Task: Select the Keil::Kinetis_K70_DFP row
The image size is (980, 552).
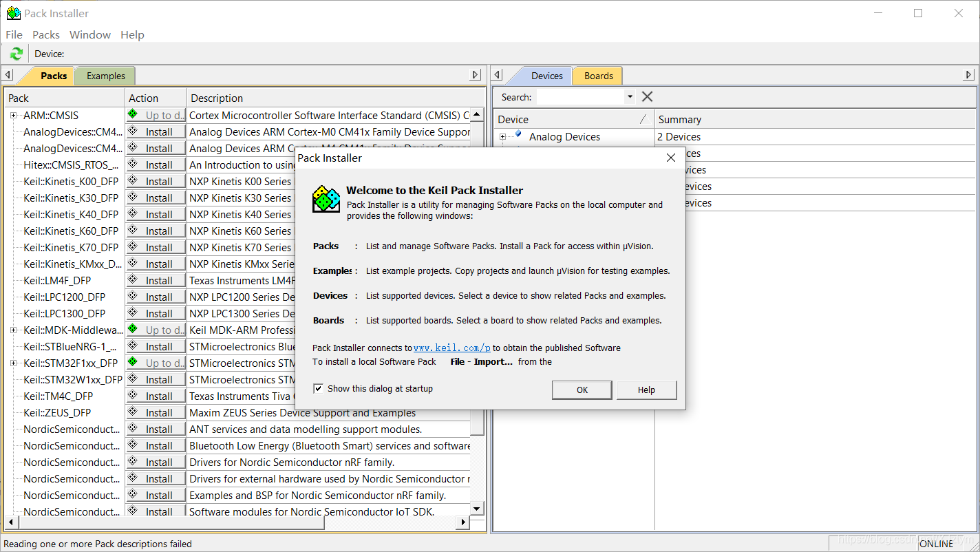Action: point(71,248)
